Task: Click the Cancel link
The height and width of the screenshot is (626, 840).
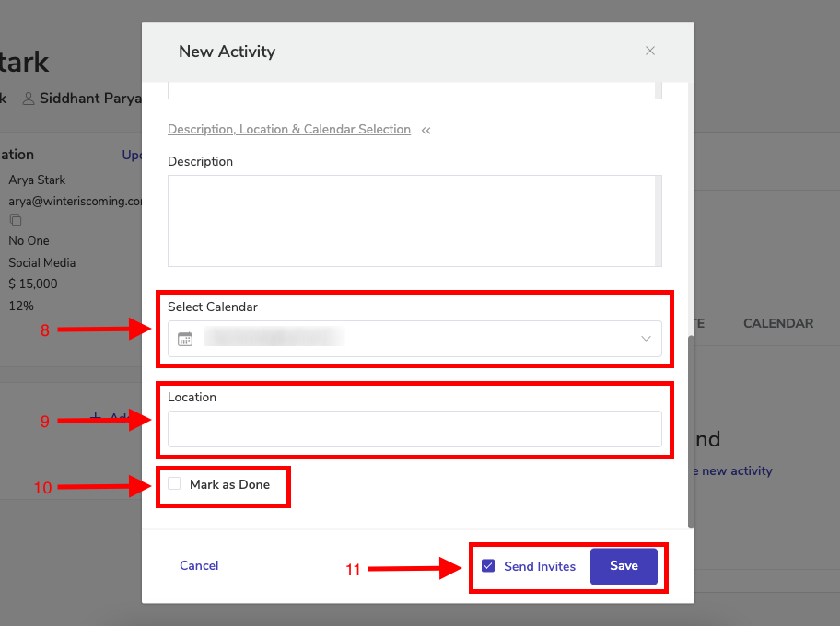Action: click(x=199, y=566)
